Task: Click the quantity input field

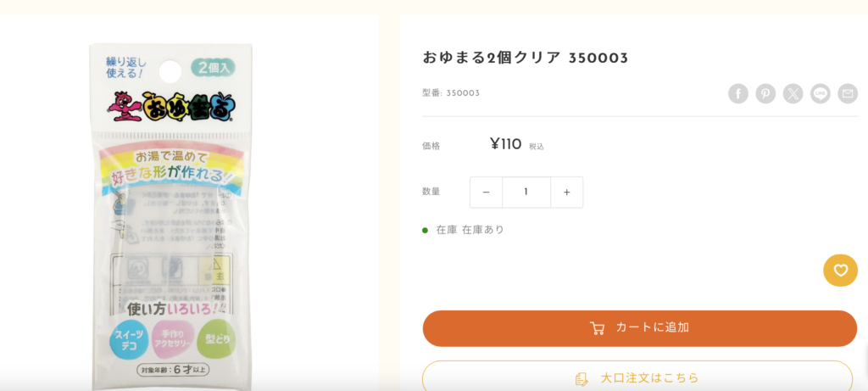Action: (x=526, y=193)
